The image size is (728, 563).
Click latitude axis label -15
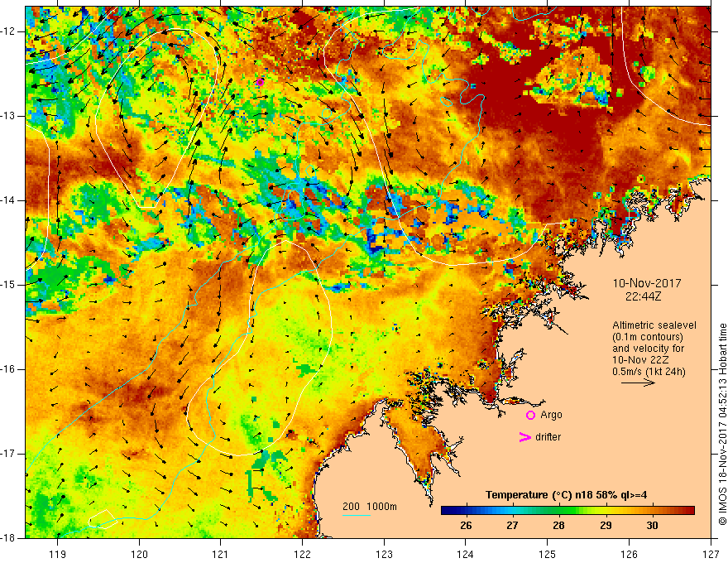point(8,285)
